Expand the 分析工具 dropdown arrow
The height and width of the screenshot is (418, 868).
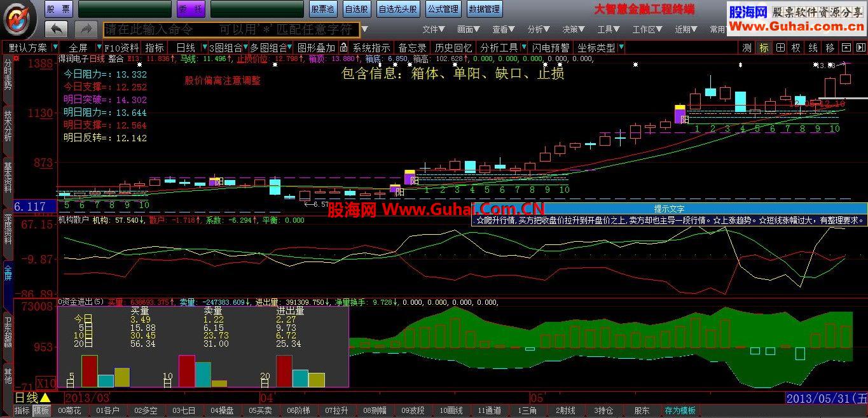click(x=523, y=48)
